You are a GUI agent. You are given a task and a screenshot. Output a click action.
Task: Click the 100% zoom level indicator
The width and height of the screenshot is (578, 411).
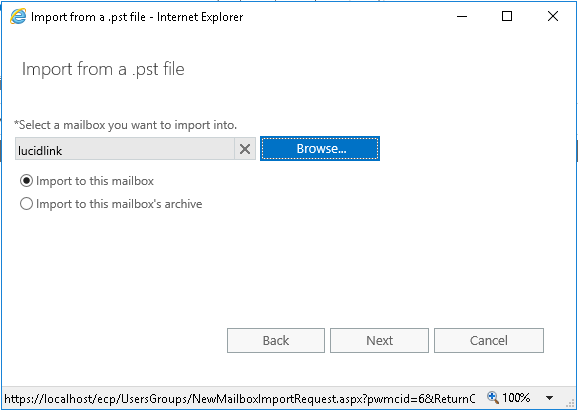[516, 398]
